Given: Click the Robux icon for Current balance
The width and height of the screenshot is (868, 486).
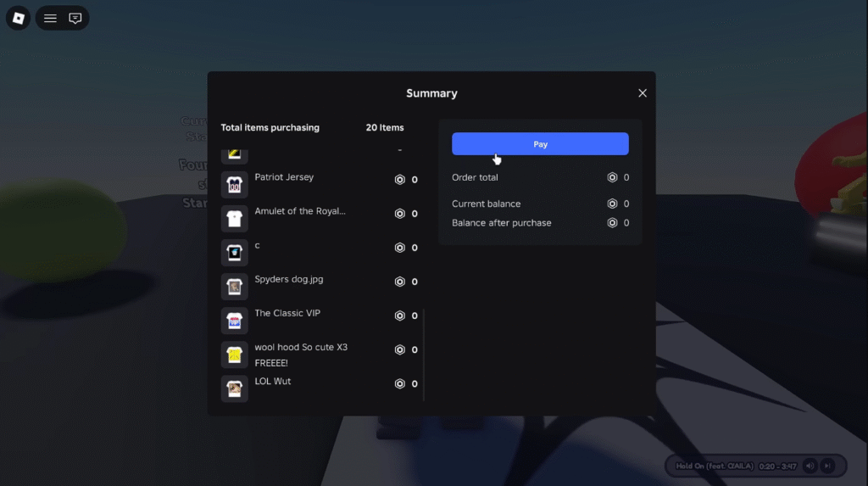Looking at the screenshot, I should pos(612,204).
